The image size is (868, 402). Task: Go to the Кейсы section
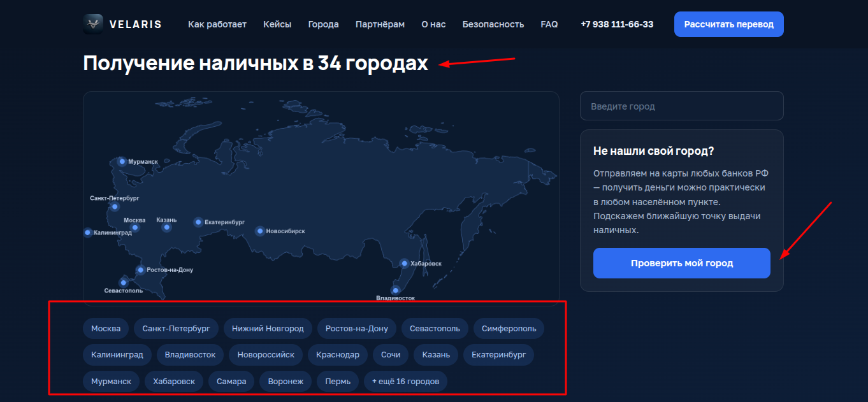277,24
